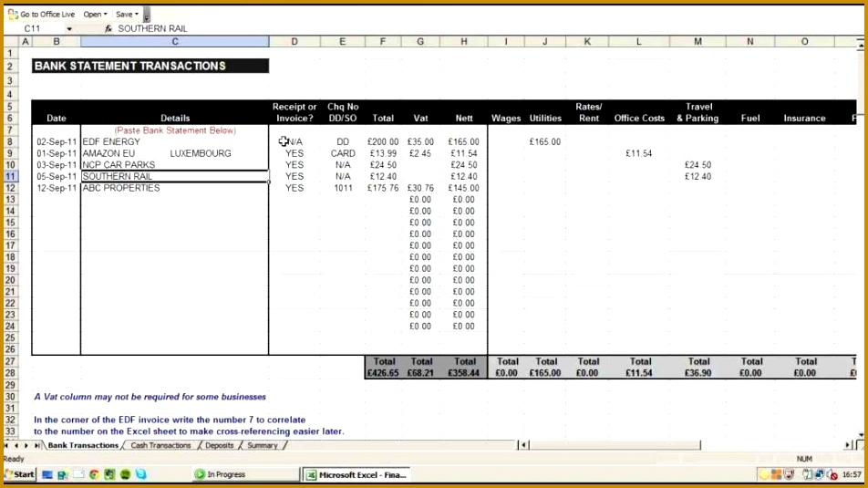Viewport: 868px width, 488px height.
Task: Click the muted volume tray icon
Action: pyautogui.click(x=832, y=474)
